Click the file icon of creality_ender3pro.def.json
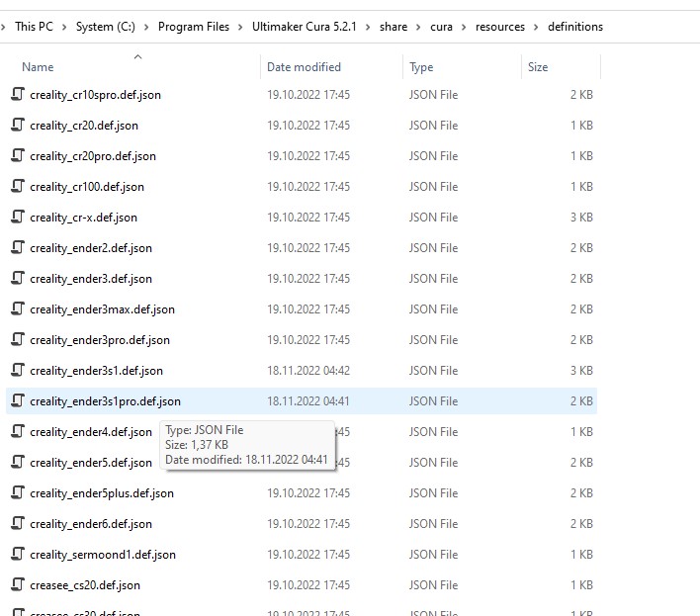 pyautogui.click(x=18, y=339)
